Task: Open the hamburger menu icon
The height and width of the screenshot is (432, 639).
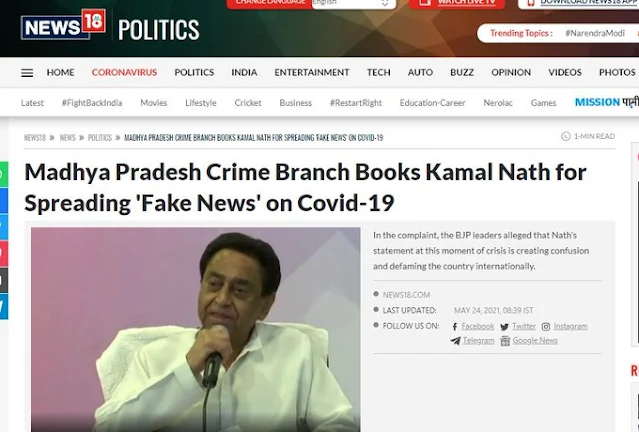Action: 27,73
